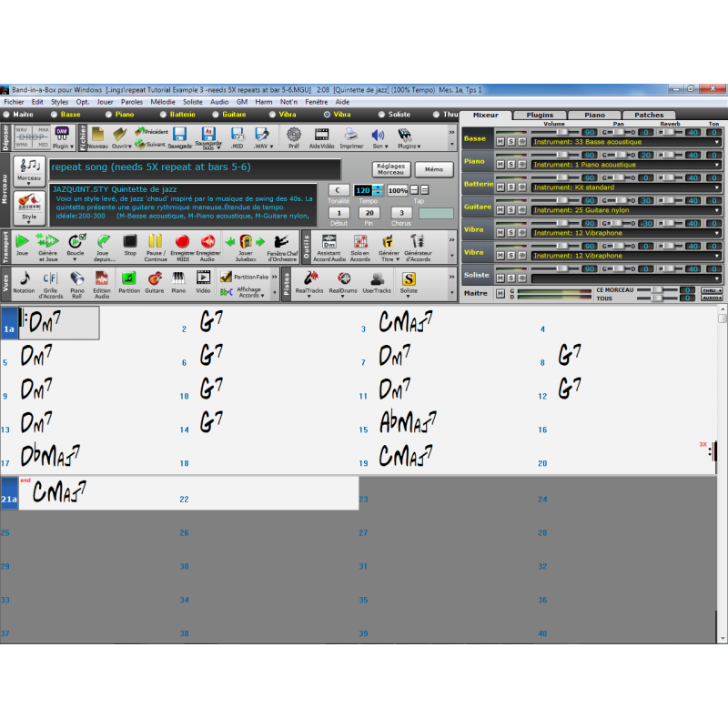Open the Boucle loop dropdown
The height and width of the screenshot is (728, 728).
pos(75,259)
